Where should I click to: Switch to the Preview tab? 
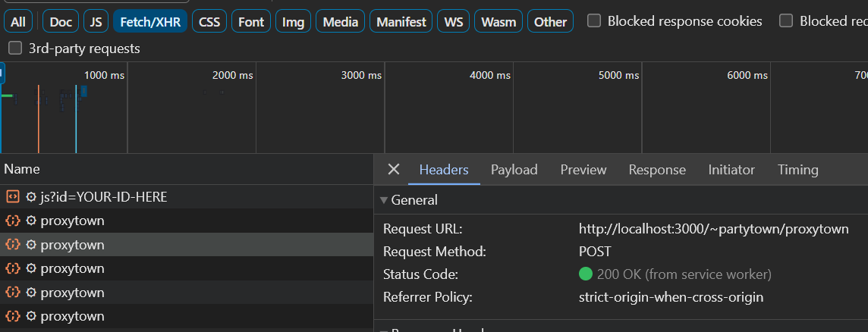click(x=583, y=170)
